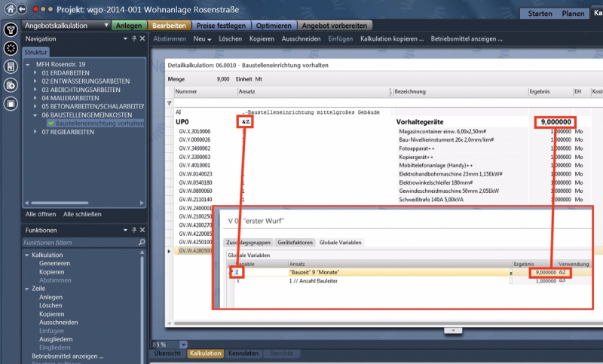This screenshot has height=364, width=603.
Task: Select the Kalkulation bottom tab
Action: (206, 353)
